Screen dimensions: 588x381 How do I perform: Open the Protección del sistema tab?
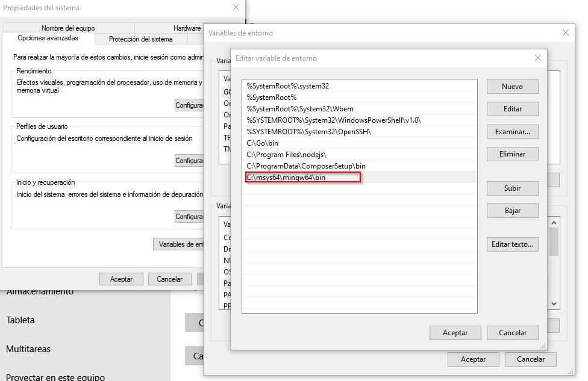click(x=140, y=39)
